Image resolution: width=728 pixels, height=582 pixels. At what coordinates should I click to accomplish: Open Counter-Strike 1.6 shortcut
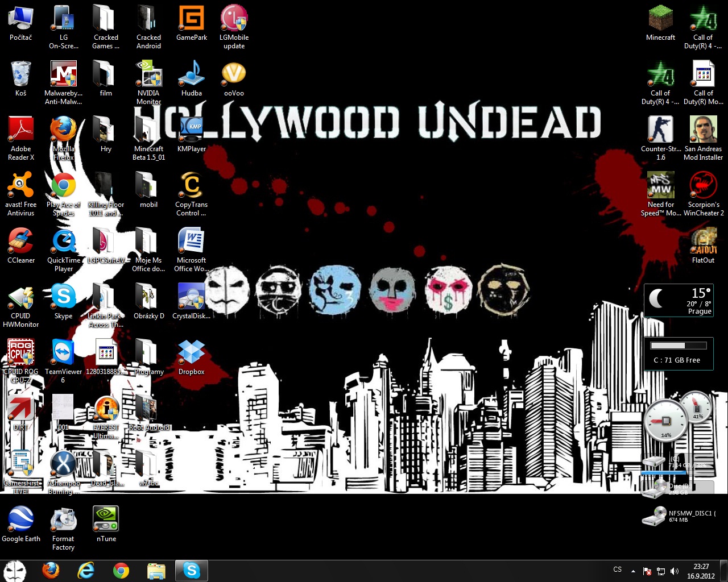(x=660, y=131)
